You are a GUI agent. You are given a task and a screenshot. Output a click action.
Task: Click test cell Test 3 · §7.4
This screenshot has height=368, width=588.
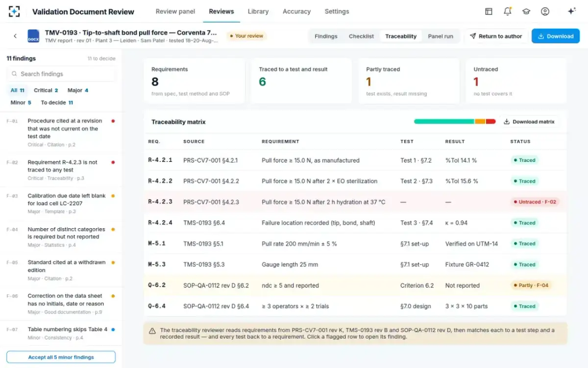click(416, 223)
